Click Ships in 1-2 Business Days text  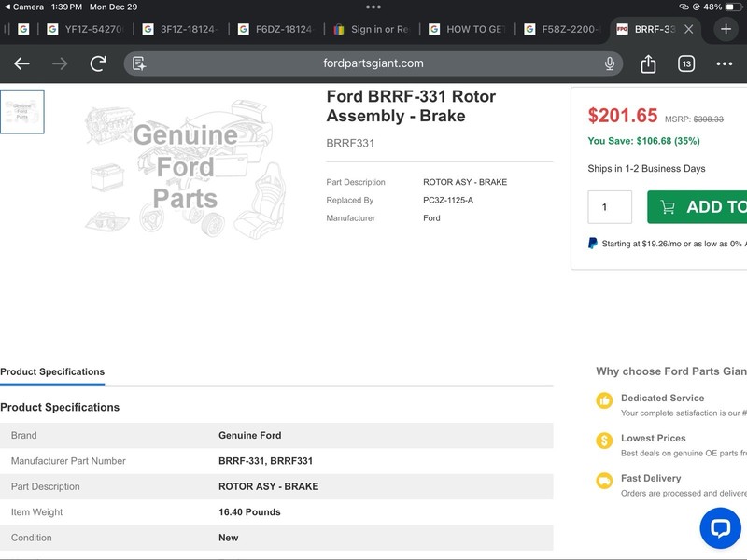pos(646,169)
